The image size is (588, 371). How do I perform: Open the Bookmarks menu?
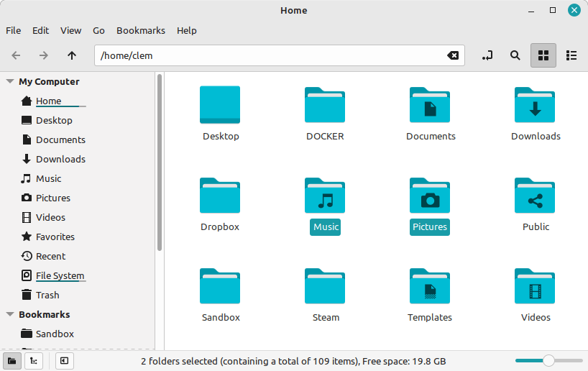[x=141, y=30]
